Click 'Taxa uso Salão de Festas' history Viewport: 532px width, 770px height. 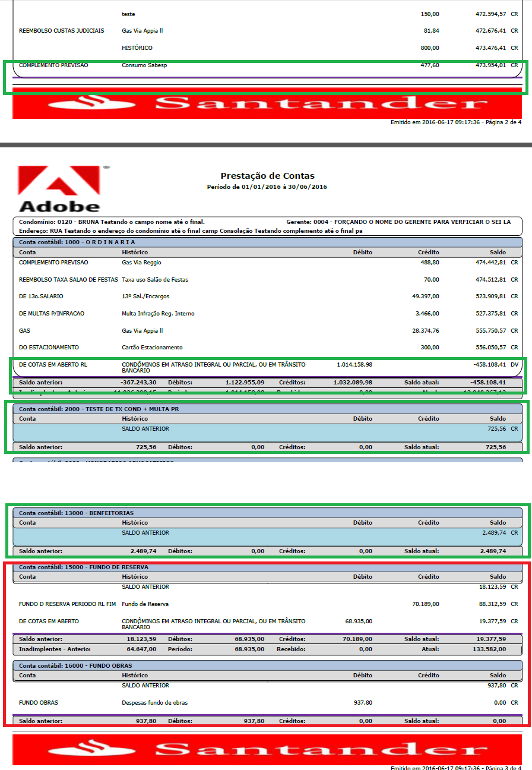click(155, 279)
